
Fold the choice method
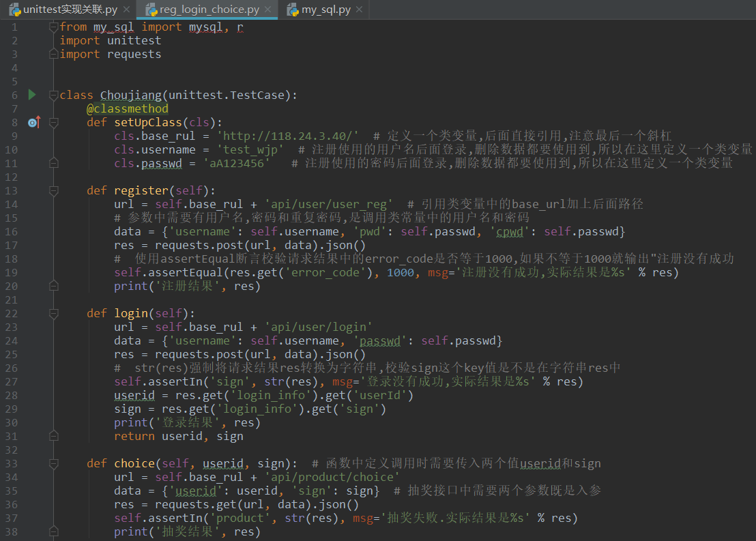(x=54, y=463)
